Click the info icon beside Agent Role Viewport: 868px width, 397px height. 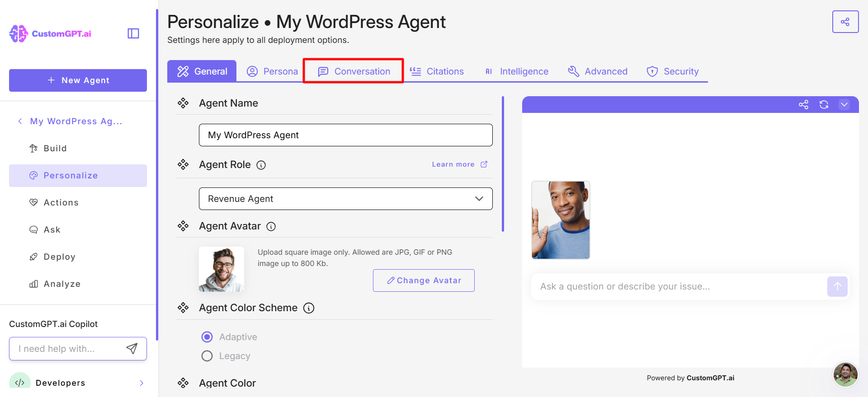tap(261, 165)
